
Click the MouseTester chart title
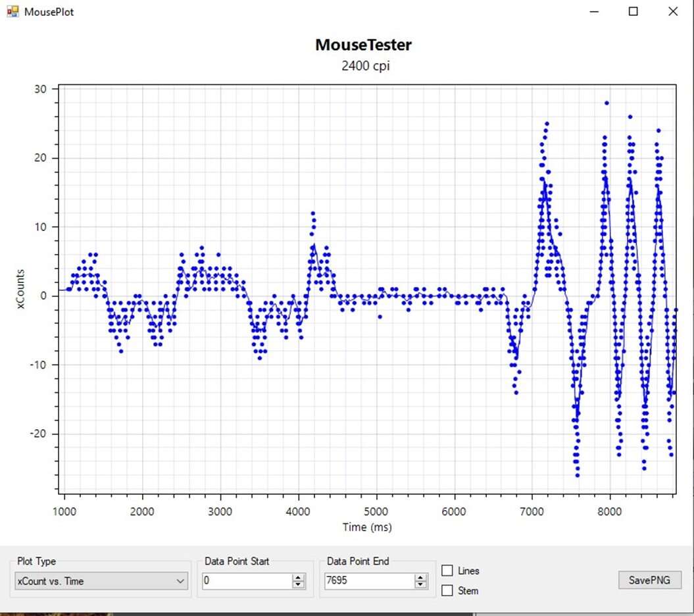pyautogui.click(x=364, y=45)
